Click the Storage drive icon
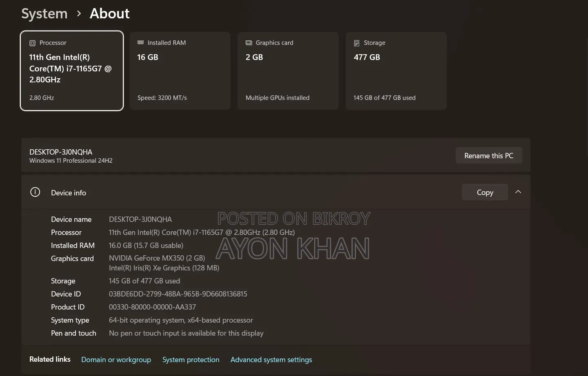Viewport: 588px width, 376px height. (x=357, y=43)
